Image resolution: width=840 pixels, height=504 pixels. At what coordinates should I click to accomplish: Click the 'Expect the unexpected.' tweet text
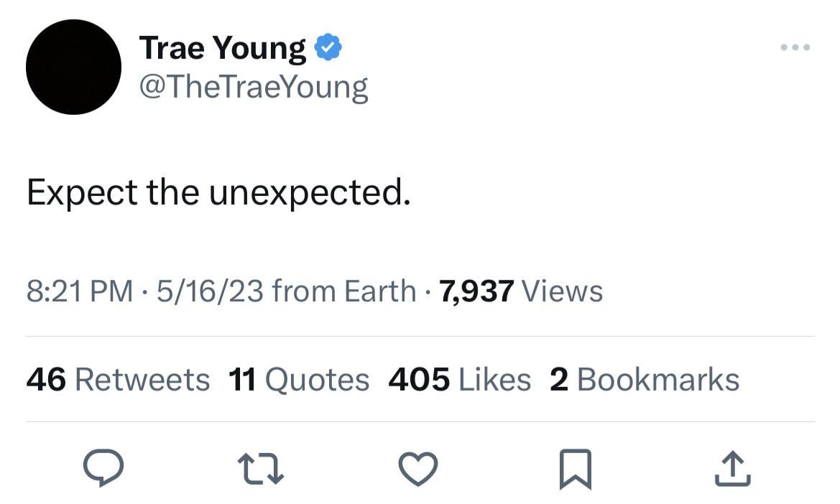point(218,194)
